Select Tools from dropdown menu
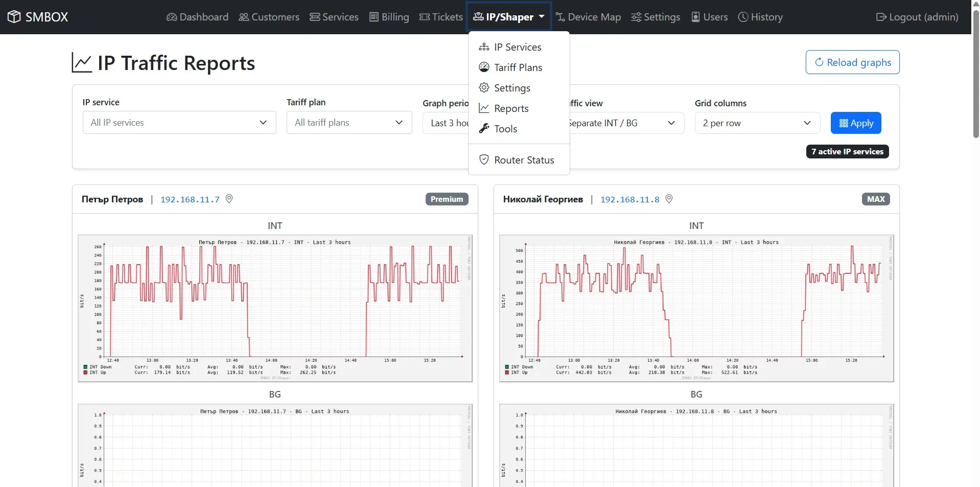Image resolution: width=980 pixels, height=487 pixels. click(519, 129)
